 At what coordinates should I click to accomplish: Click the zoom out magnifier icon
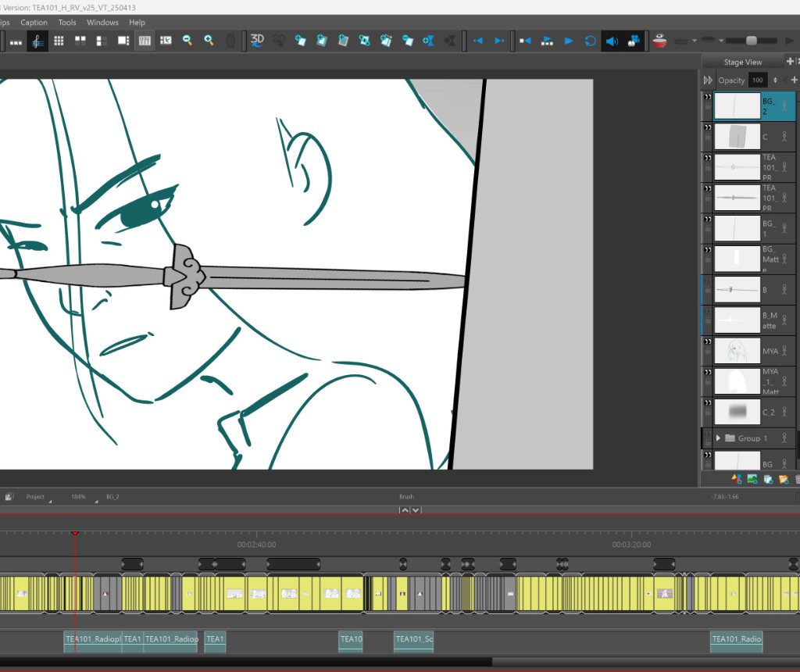187,40
